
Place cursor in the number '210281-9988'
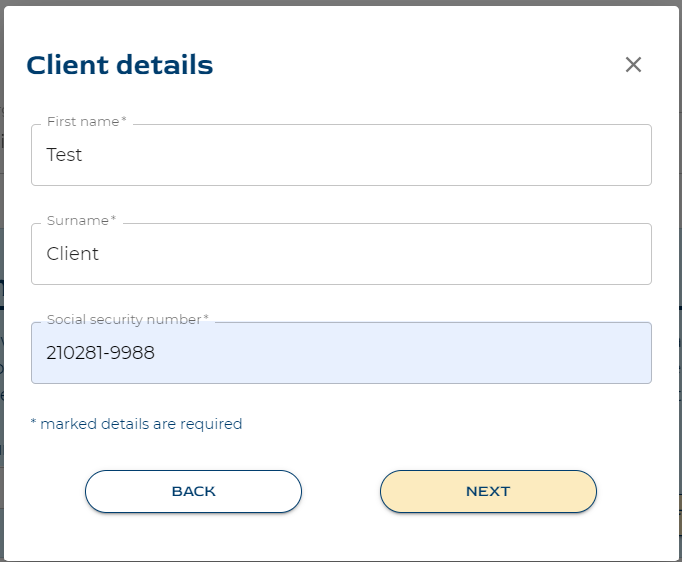point(100,353)
